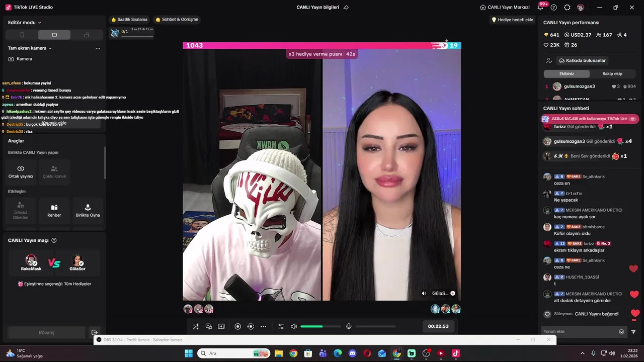This screenshot has width=644, height=362.
Task: Click the replay record dashed-circle icon
Action: pos(251,326)
